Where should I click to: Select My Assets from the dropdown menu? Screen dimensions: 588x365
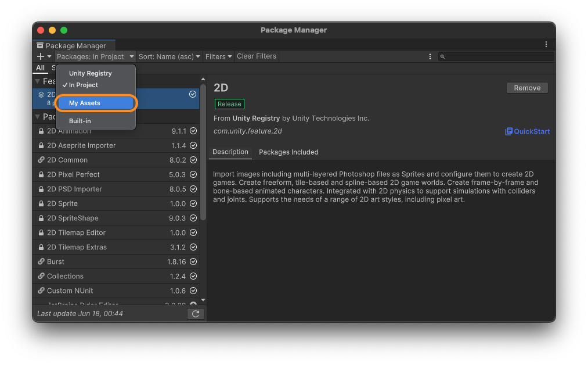(x=96, y=103)
